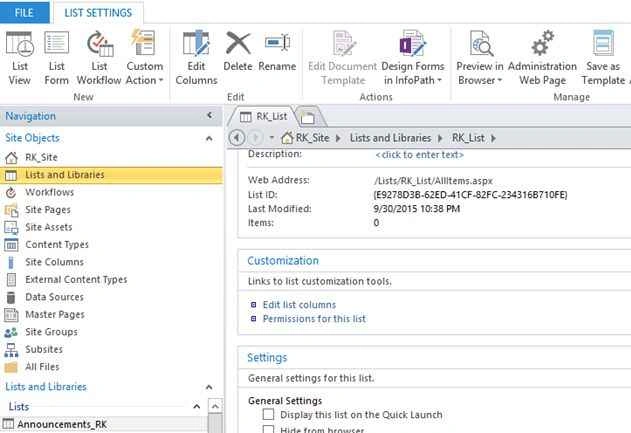The height and width of the screenshot is (433, 631).
Task: Collapse Lists and Libraries section
Action: click(209, 387)
